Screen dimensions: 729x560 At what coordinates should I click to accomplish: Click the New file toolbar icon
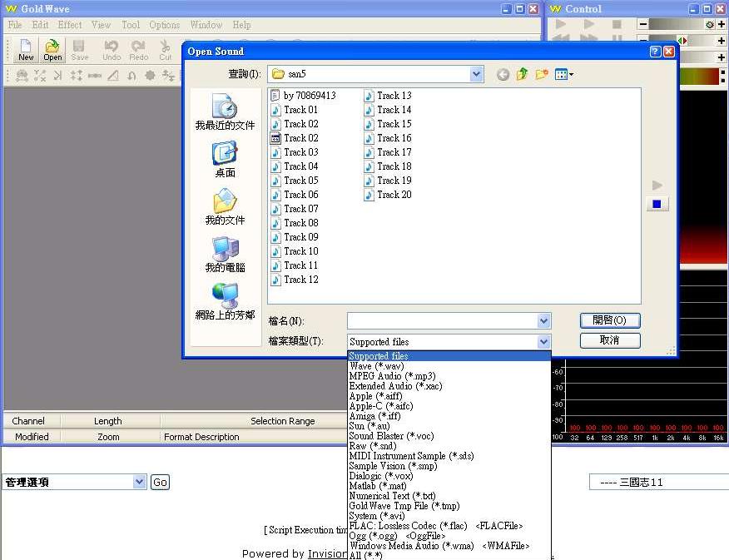point(26,50)
